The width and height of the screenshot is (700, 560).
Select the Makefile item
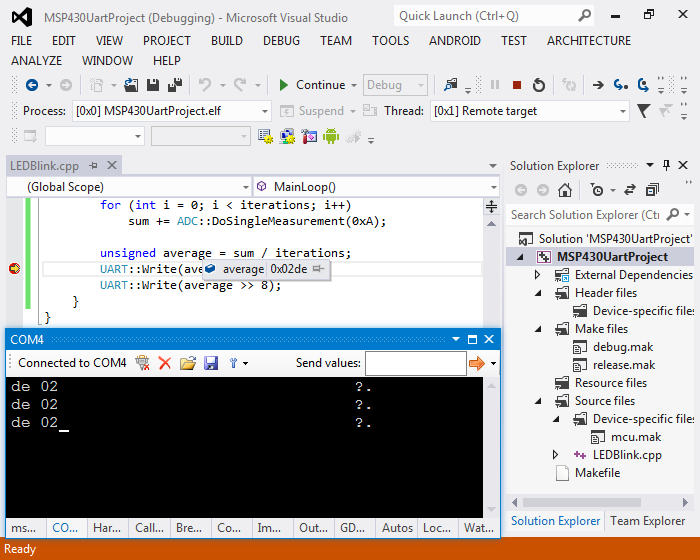597,473
